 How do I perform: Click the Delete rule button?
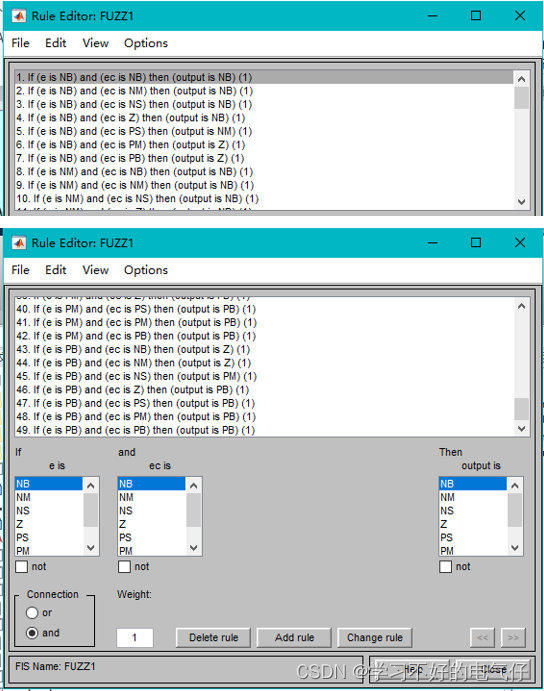(x=213, y=637)
